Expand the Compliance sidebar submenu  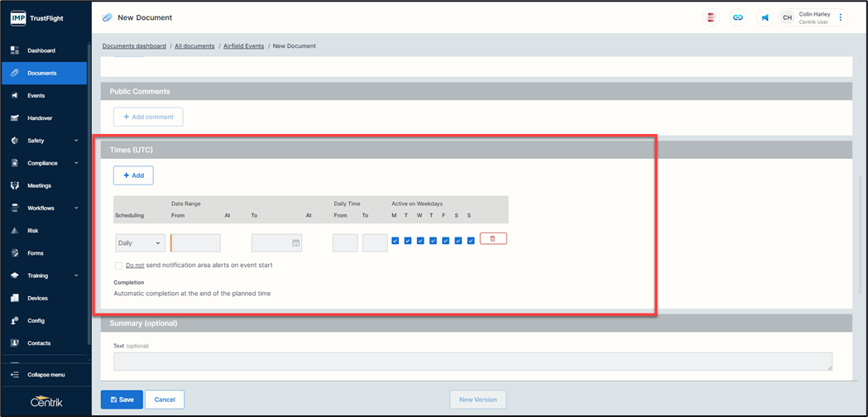tap(76, 163)
